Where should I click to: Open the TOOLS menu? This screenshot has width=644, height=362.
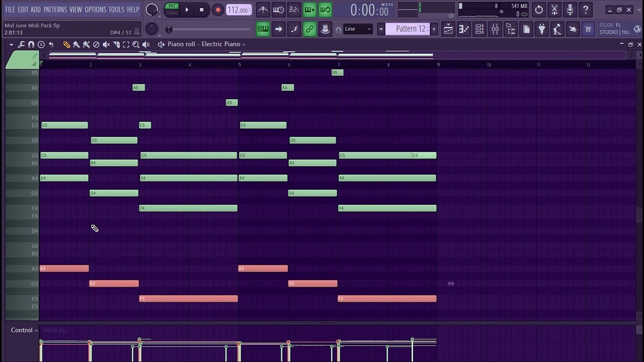coord(116,10)
